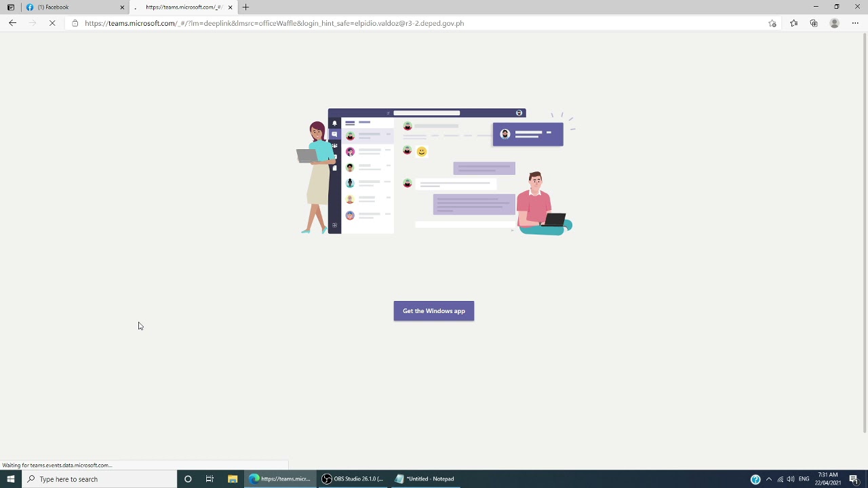Open Collections panel
Viewport: 868px width, 488px height.
(814, 23)
